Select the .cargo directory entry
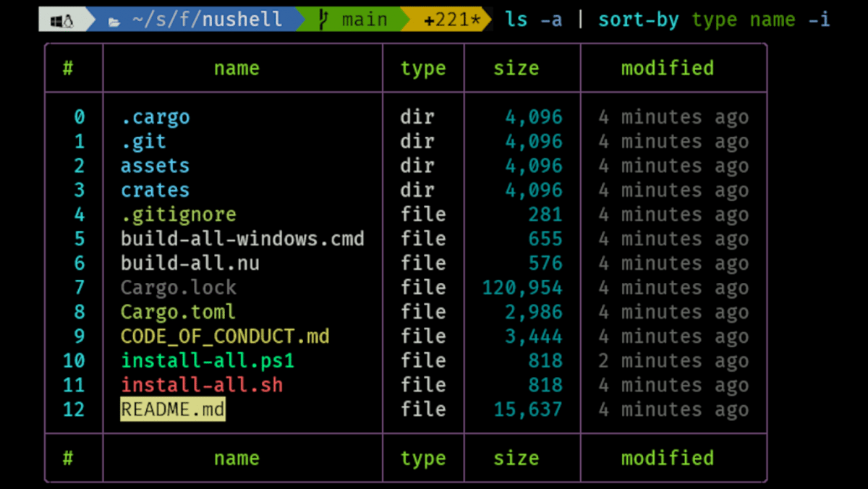Viewport: 868px width, 489px height. [x=155, y=117]
